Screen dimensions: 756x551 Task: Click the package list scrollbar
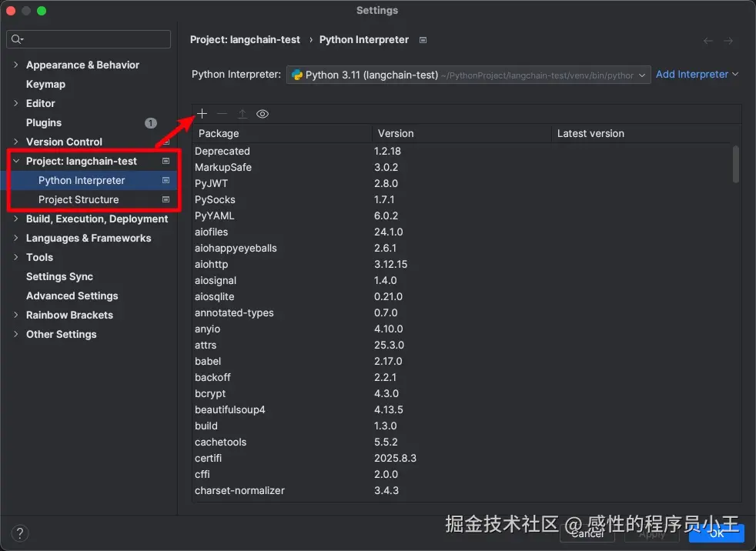pos(736,165)
